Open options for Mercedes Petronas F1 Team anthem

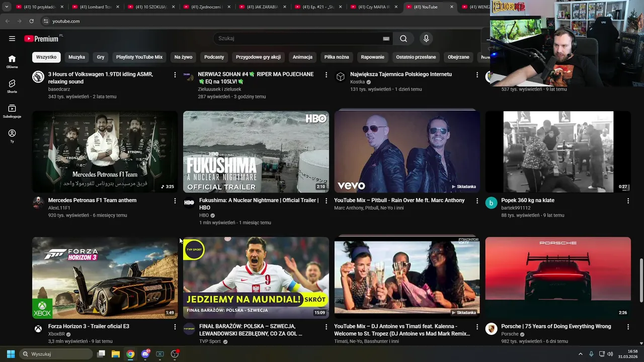175,201
